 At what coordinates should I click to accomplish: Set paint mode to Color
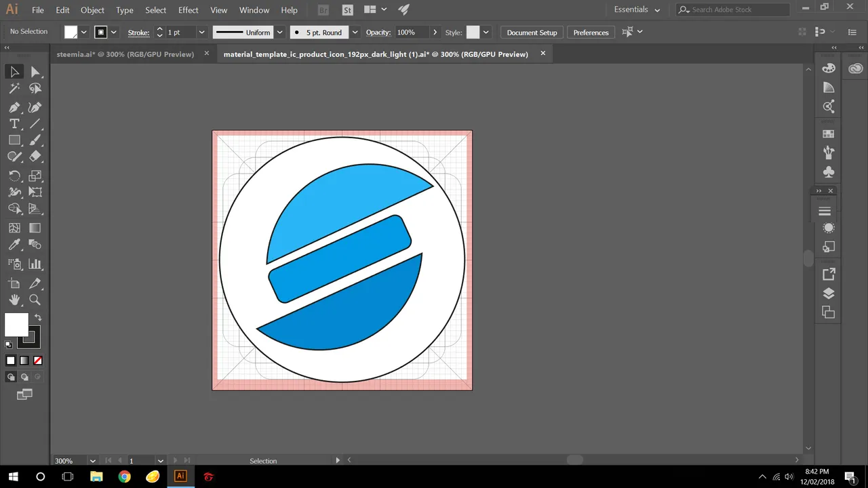(10, 361)
